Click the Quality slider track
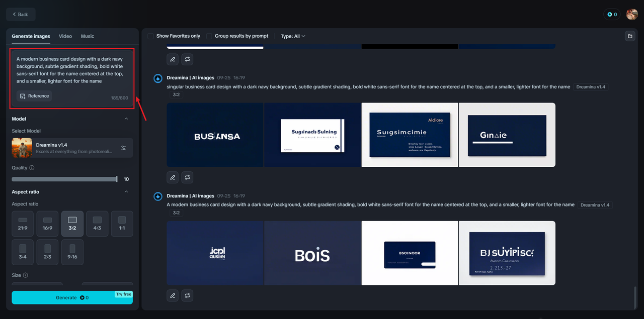Screen dimensions: 644x319 point(64,179)
